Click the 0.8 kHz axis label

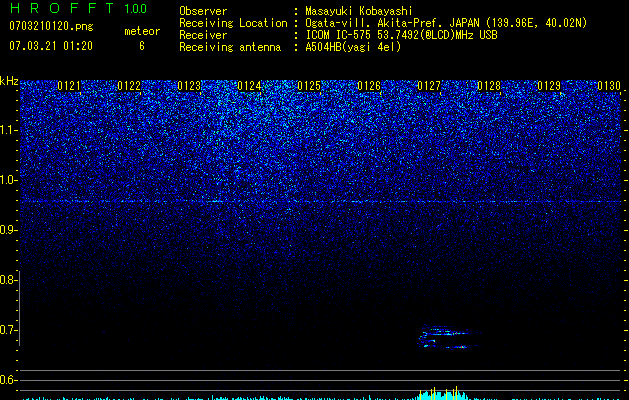click(x=8, y=280)
